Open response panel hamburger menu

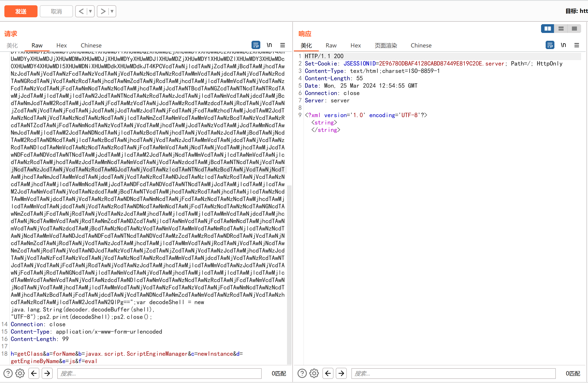[x=576, y=45]
